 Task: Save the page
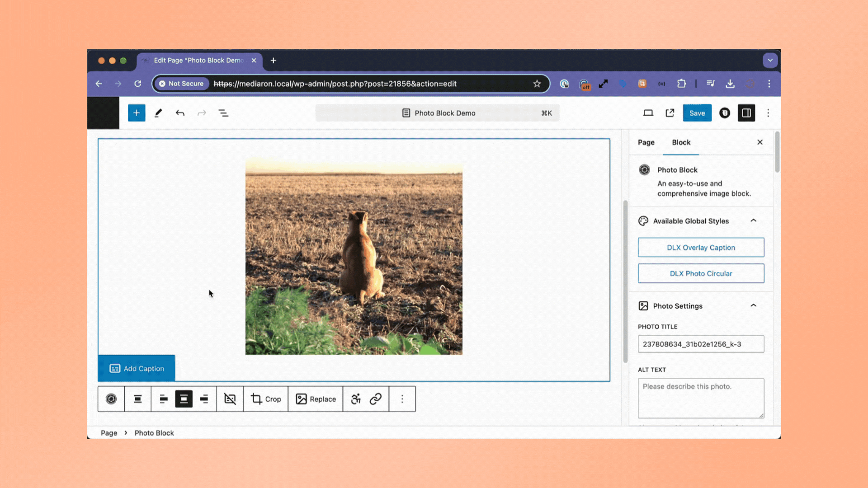pos(697,113)
